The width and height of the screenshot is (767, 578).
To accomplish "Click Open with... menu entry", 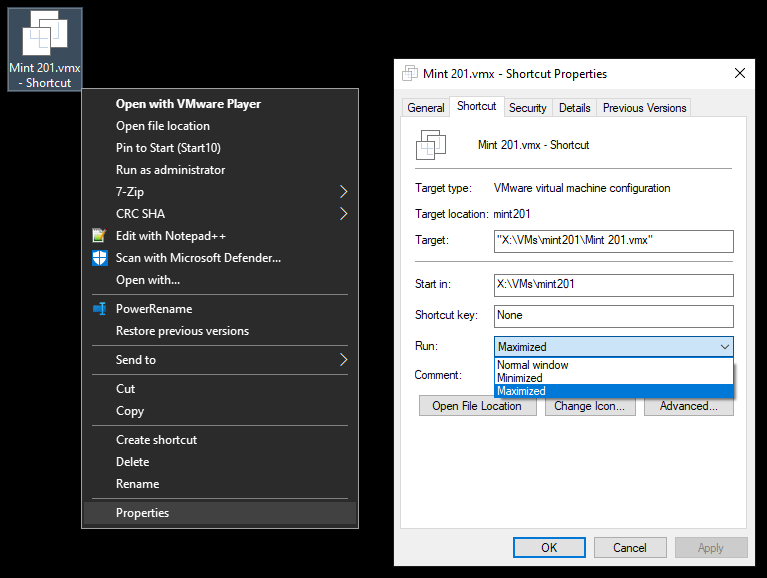I will [220, 280].
